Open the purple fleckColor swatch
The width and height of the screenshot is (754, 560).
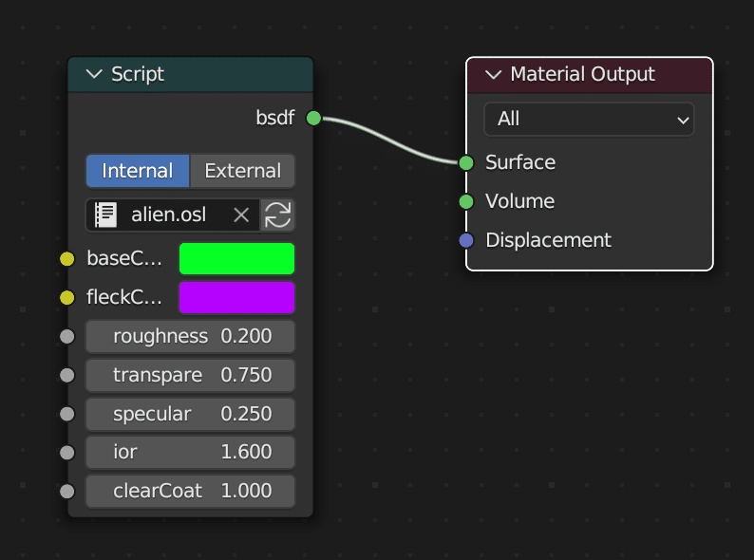[236, 298]
